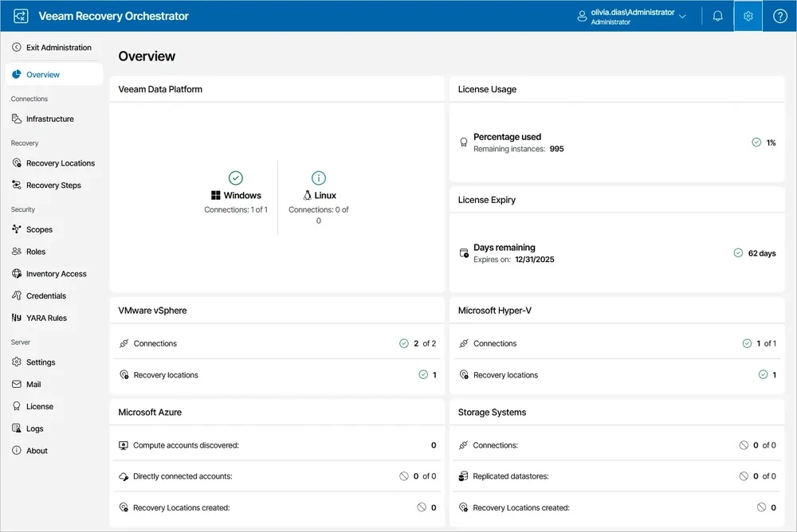Click 'Directly connected accounts:' label
Screen dimensions: 797x532
coord(183,476)
